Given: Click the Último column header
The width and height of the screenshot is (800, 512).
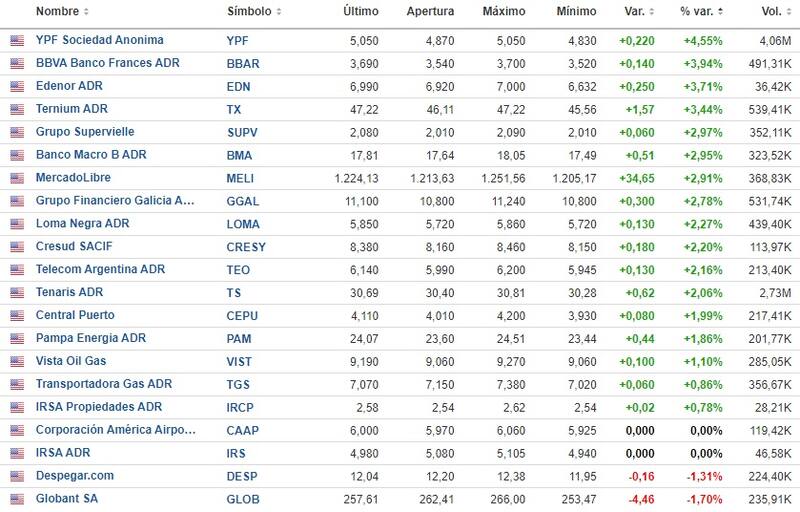Looking at the screenshot, I should tap(361, 11).
